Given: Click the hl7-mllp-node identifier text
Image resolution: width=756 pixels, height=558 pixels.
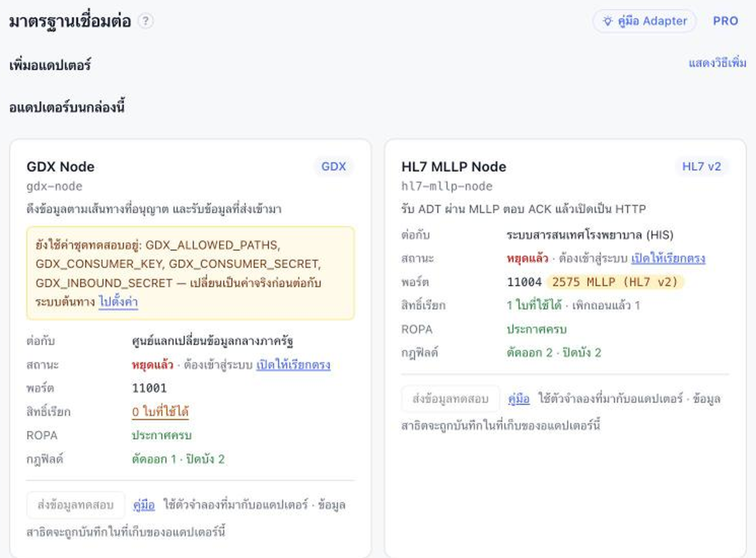Looking at the screenshot, I should (x=447, y=187).
